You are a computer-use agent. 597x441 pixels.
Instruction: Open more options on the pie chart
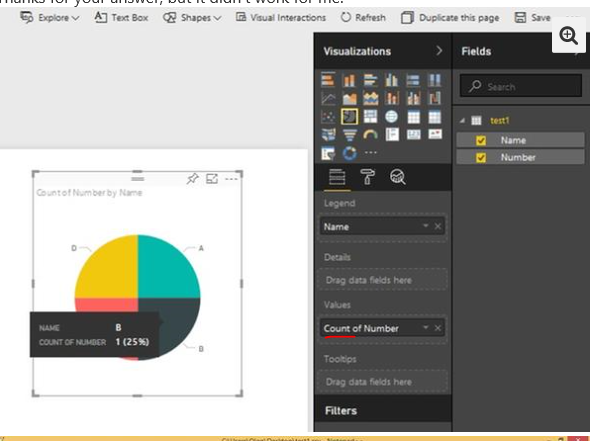(x=231, y=178)
